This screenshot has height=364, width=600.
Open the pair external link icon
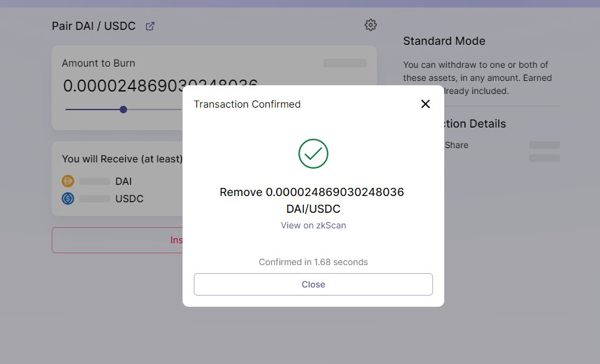(150, 26)
